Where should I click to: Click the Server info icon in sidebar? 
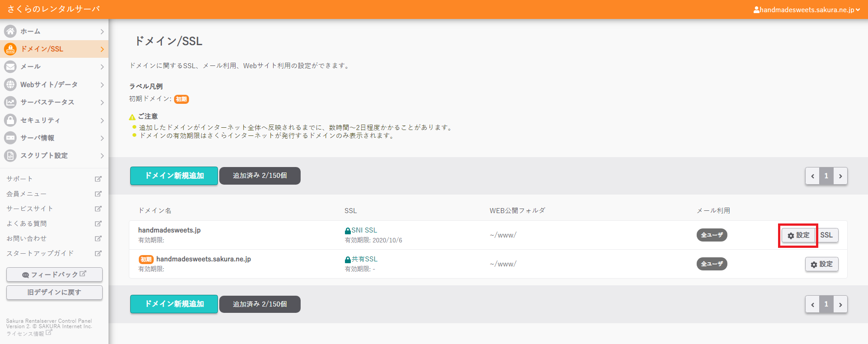point(10,138)
